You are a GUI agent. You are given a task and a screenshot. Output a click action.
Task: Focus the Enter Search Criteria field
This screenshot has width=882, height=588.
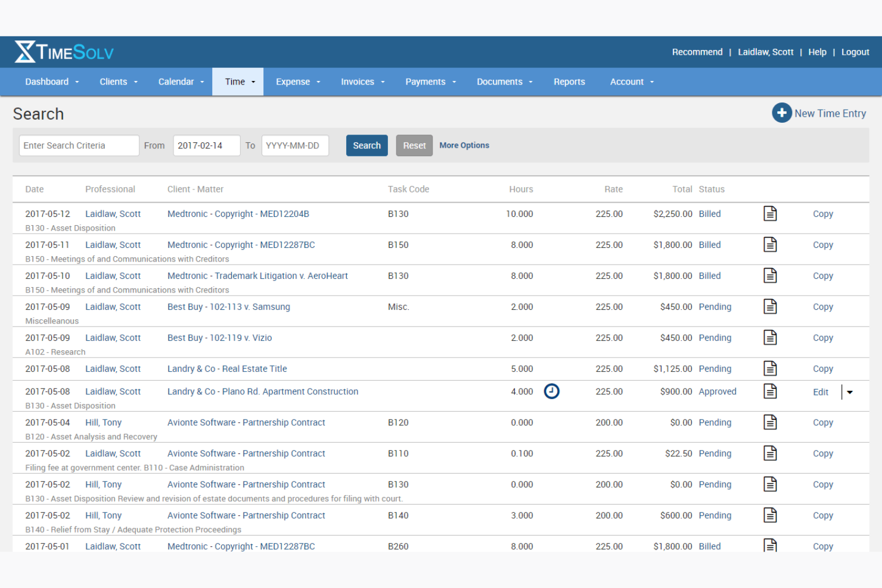(79, 145)
